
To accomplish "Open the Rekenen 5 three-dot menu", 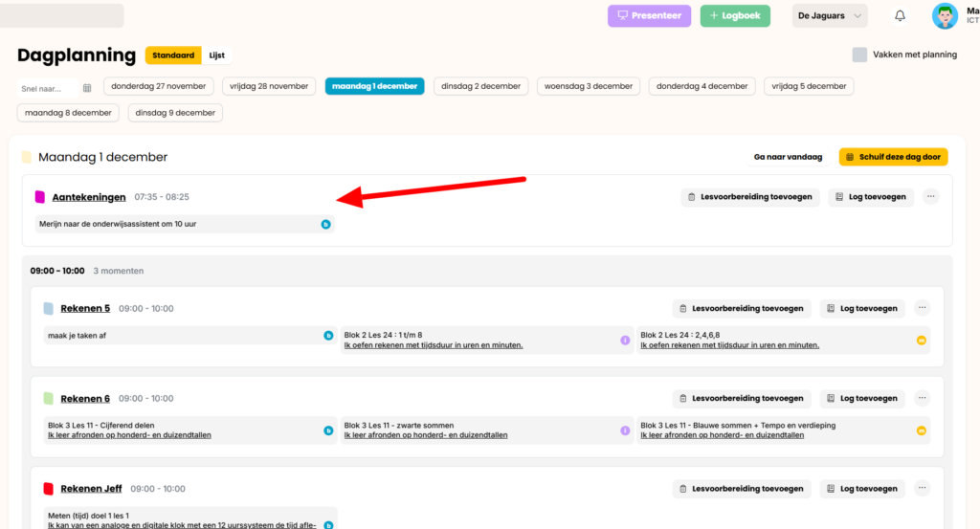I will pyautogui.click(x=922, y=308).
